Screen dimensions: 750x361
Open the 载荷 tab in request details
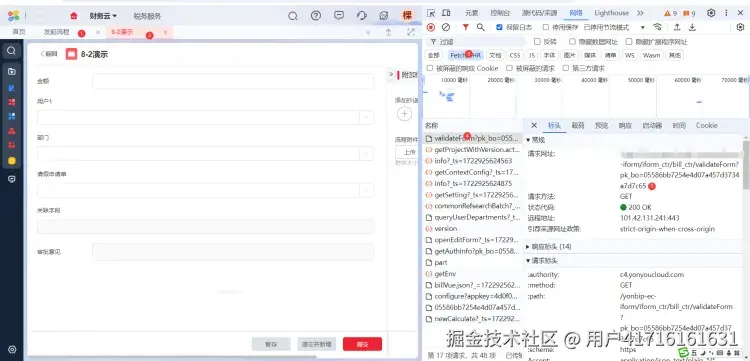coord(578,125)
